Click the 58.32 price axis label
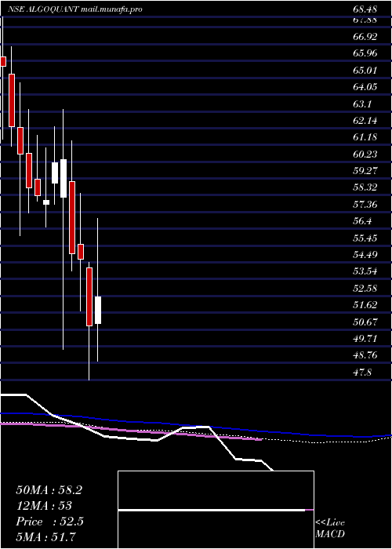Viewport: 392px width, 549px height. [365, 187]
